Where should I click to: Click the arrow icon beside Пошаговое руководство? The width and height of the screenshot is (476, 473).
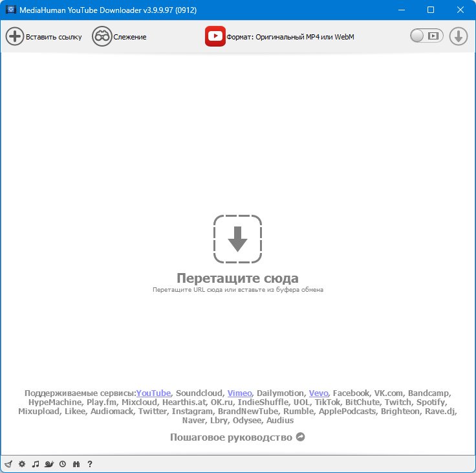300,437
